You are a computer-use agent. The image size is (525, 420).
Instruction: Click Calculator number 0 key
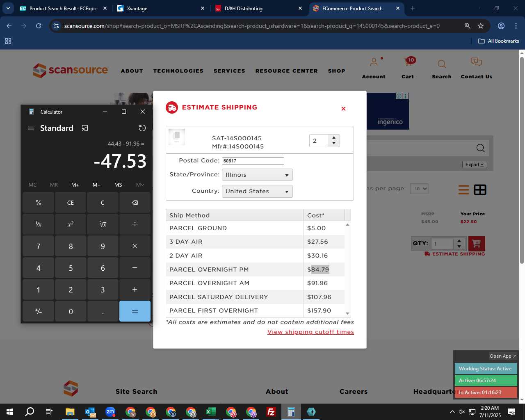coord(71,311)
